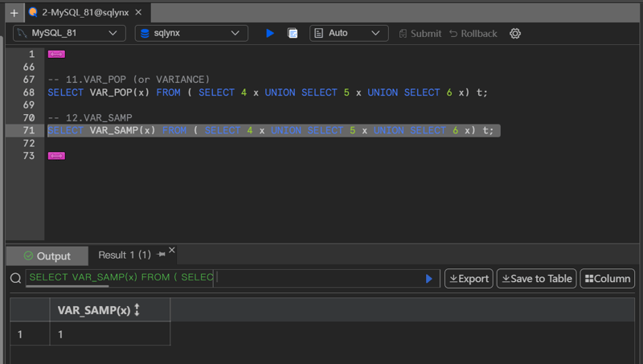The height and width of the screenshot is (364, 643).
Task: Click the Save to Table button
Action: point(536,279)
